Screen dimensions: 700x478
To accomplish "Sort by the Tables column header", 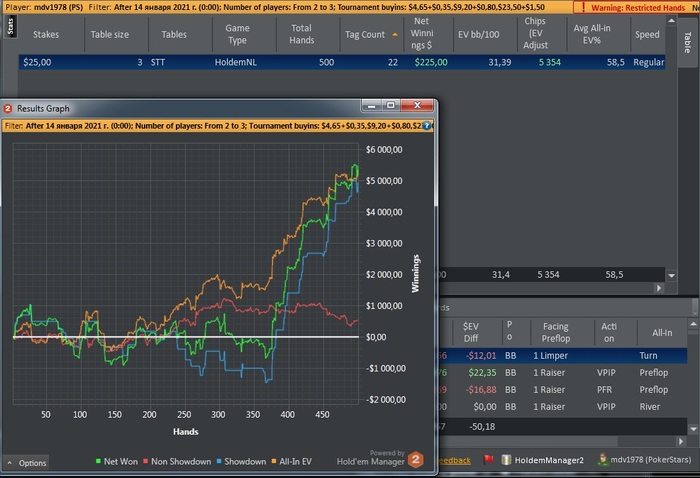I will [x=174, y=34].
